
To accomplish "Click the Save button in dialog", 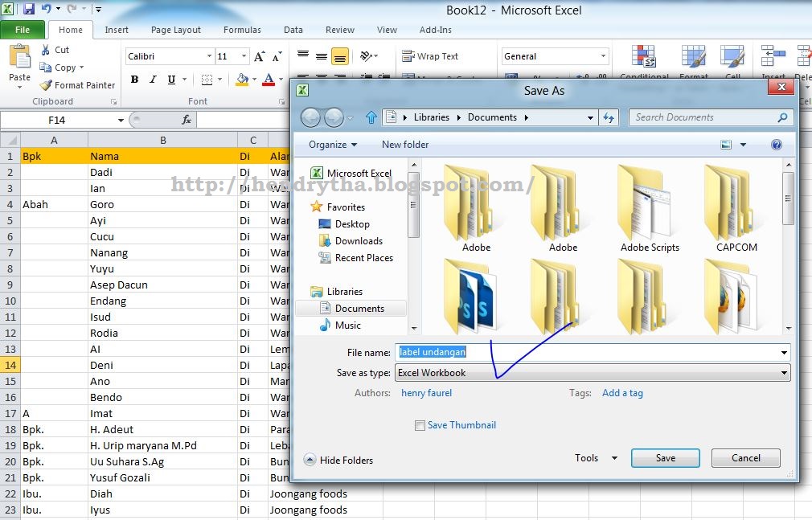I will pos(666,458).
